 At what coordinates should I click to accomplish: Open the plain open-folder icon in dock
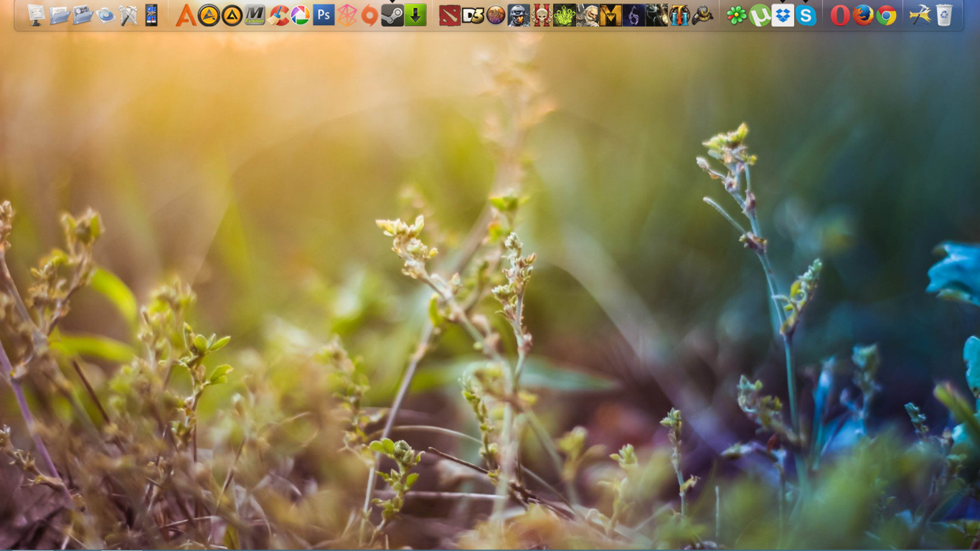pyautogui.click(x=60, y=15)
